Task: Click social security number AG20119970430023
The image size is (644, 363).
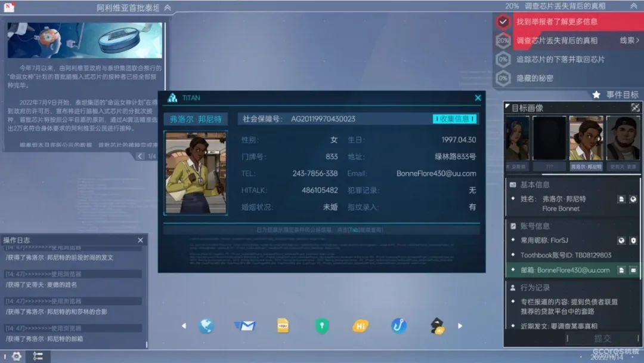Action: pos(323,119)
